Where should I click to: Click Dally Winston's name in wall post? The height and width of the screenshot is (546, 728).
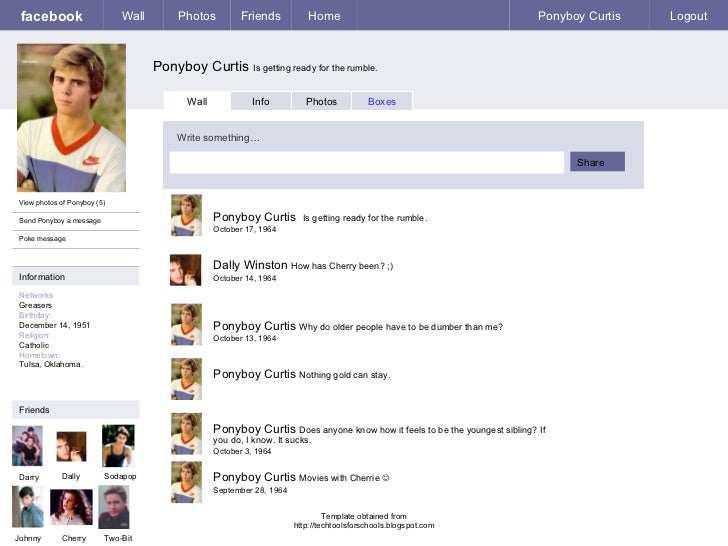click(250, 265)
